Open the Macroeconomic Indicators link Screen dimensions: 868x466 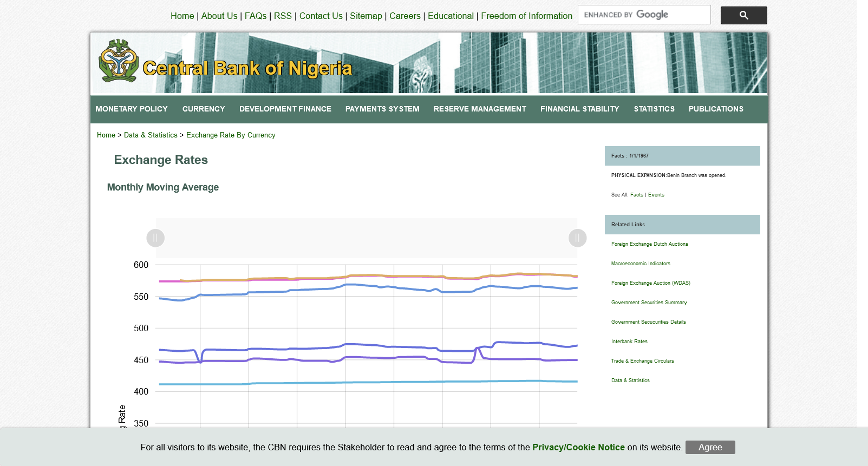pyautogui.click(x=641, y=264)
